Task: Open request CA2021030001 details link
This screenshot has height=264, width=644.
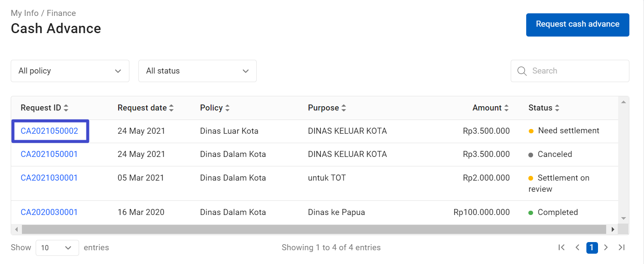Action: click(49, 178)
